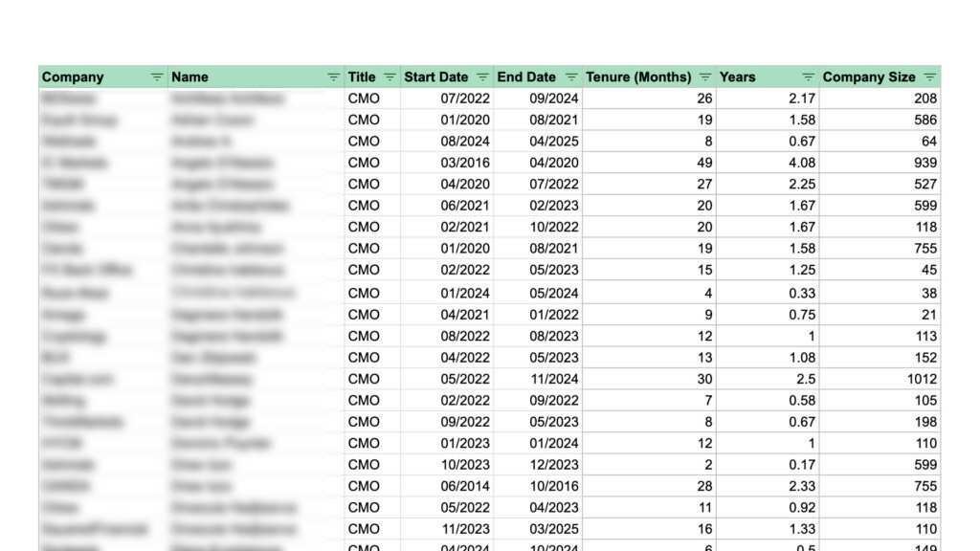Viewport: 980px width, 551px height.
Task: Click start date cell 06/2021
Action: [447, 206]
